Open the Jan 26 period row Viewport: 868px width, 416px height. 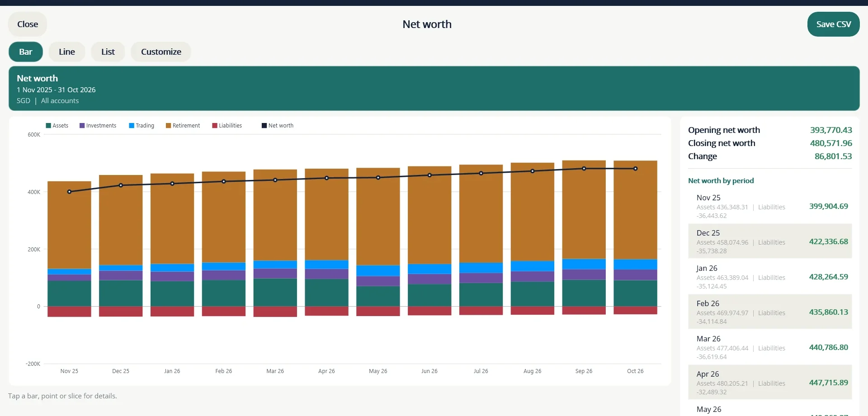(x=770, y=277)
